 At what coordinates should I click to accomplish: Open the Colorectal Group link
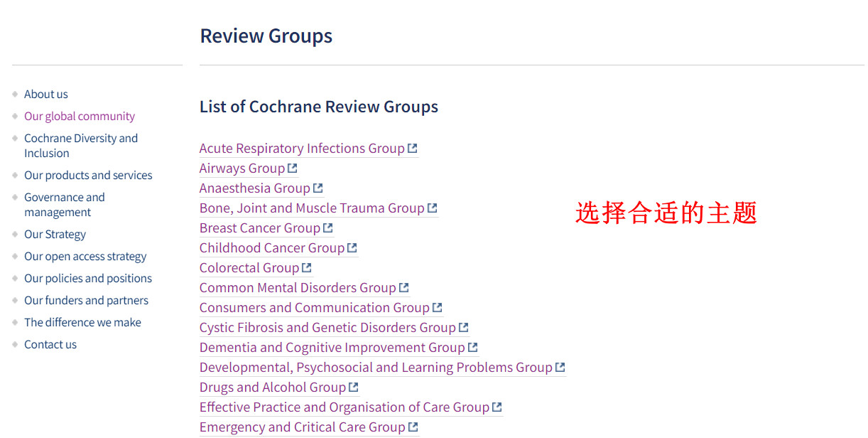[x=249, y=268]
